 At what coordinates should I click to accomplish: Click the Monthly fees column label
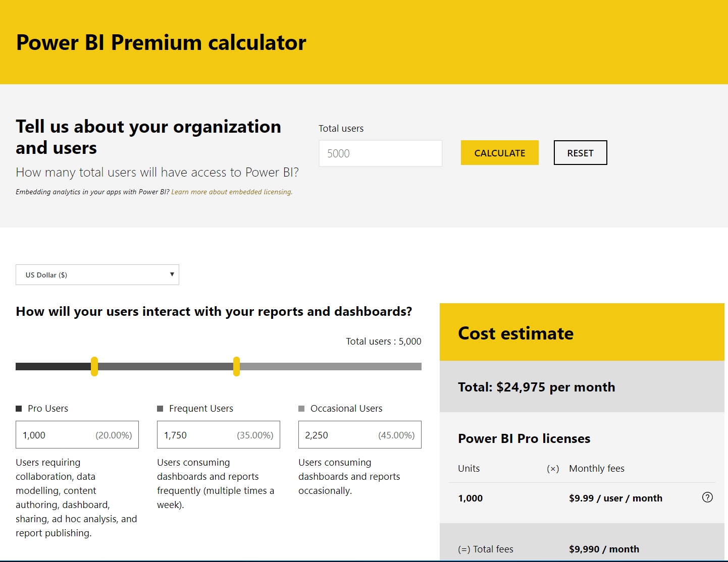click(x=597, y=468)
